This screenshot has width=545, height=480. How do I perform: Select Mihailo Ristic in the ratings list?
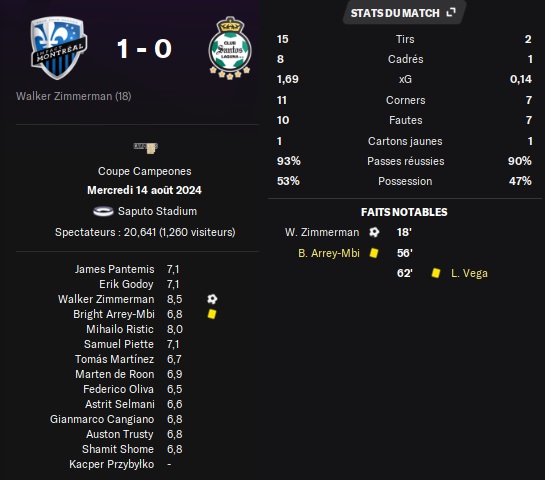pyautogui.click(x=120, y=329)
